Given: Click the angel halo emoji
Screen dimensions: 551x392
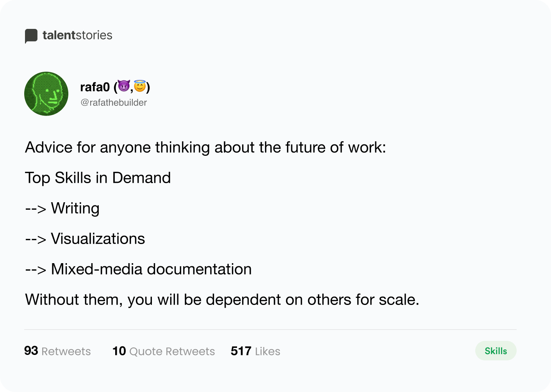Looking at the screenshot, I should (x=140, y=86).
